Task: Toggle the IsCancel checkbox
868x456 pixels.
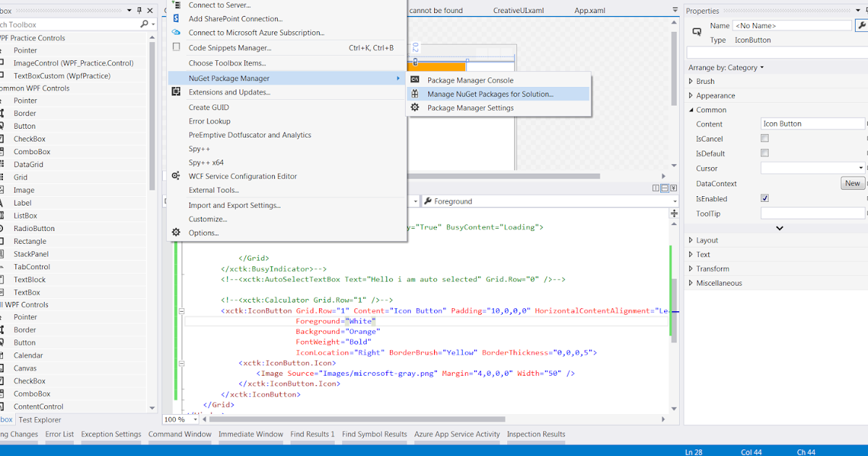Action: pos(765,138)
